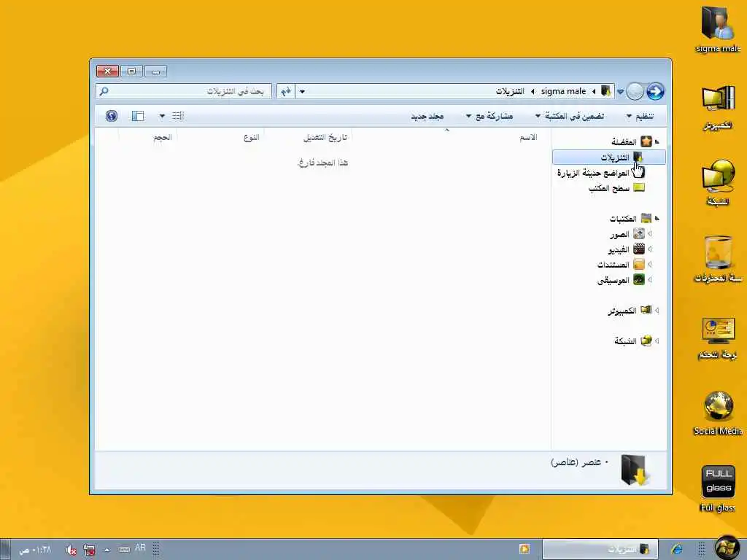Open view options dropdown arrow
The width and height of the screenshot is (747, 560).
click(x=162, y=116)
